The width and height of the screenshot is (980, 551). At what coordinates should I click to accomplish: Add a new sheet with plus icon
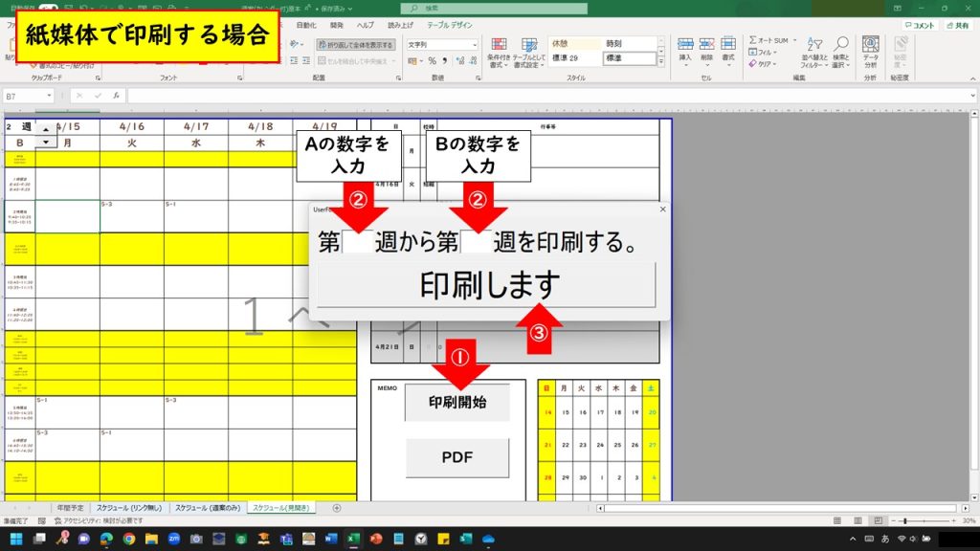pos(335,508)
